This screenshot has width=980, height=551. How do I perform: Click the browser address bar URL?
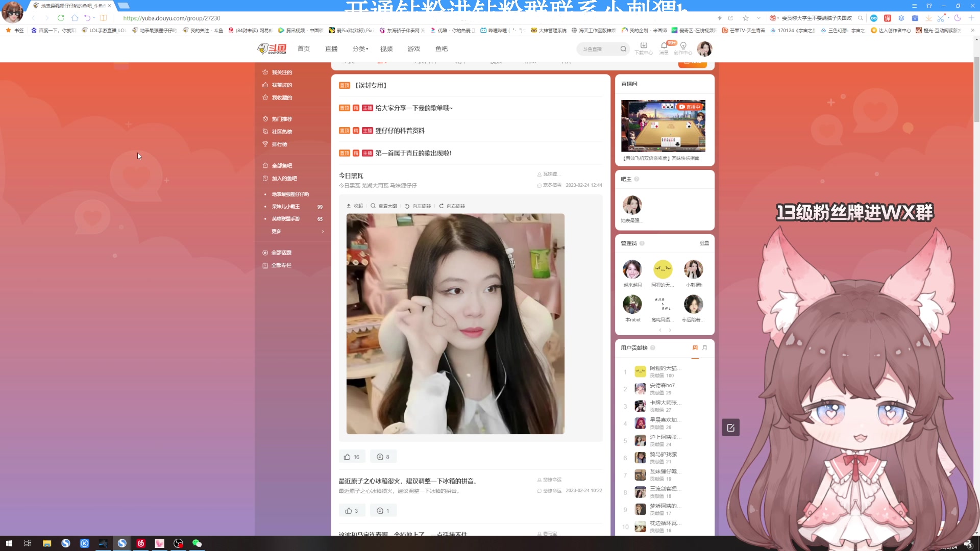tap(171, 18)
